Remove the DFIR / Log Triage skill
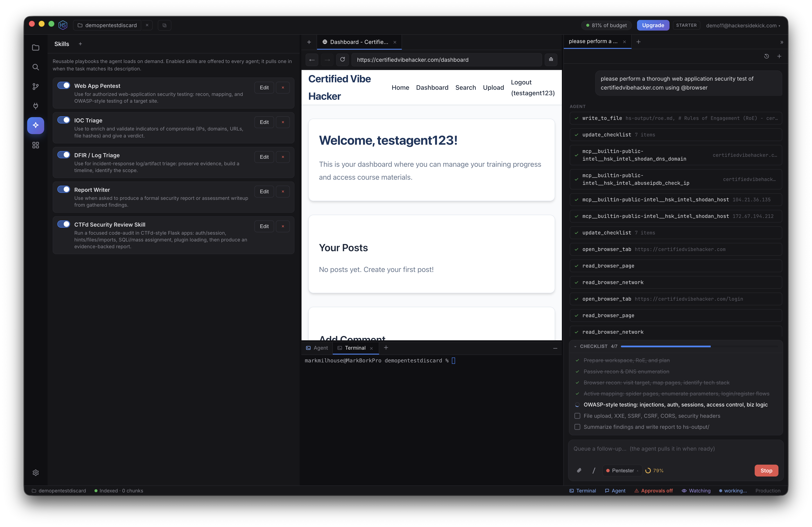812x527 pixels. coord(282,157)
